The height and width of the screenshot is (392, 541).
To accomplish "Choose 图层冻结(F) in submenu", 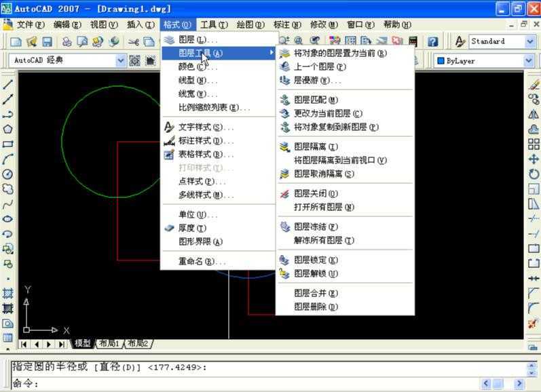I will point(346,227).
